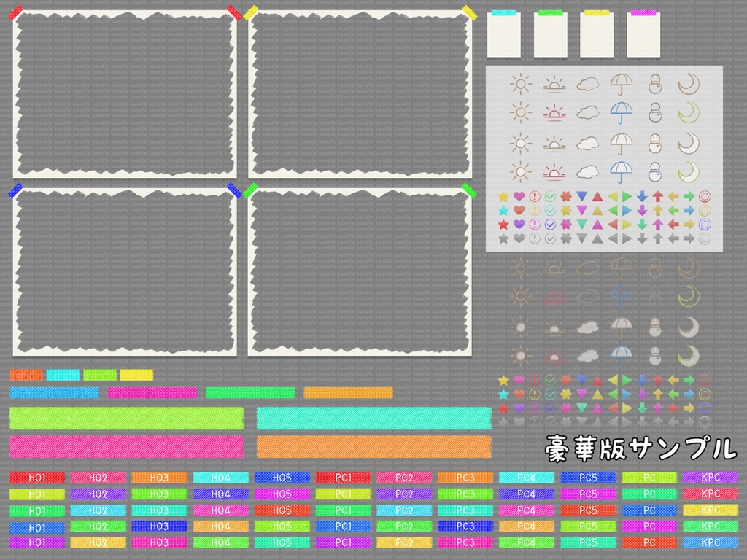Choose the pink flower in the light panel
This screenshot has width=747, height=560.
(x=565, y=224)
